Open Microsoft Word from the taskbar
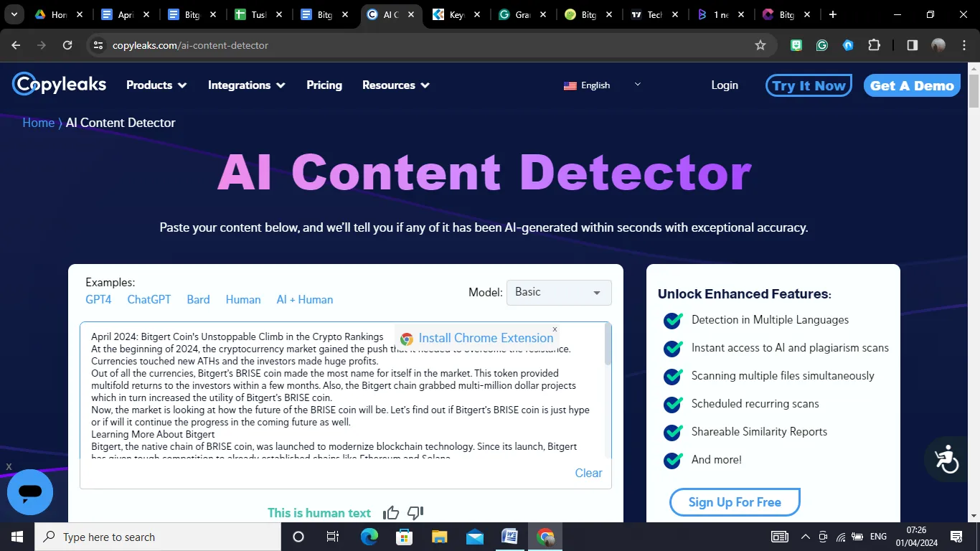This screenshot has height=551, width=980. (510, 537)
